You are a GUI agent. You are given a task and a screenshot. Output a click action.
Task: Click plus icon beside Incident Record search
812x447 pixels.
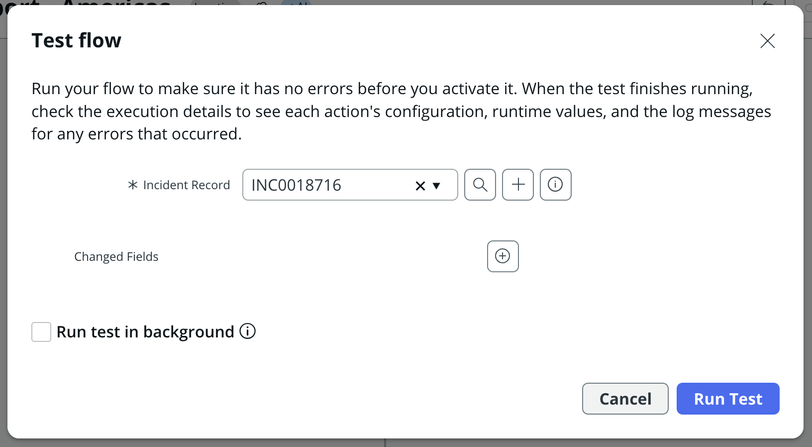(517, 185)
